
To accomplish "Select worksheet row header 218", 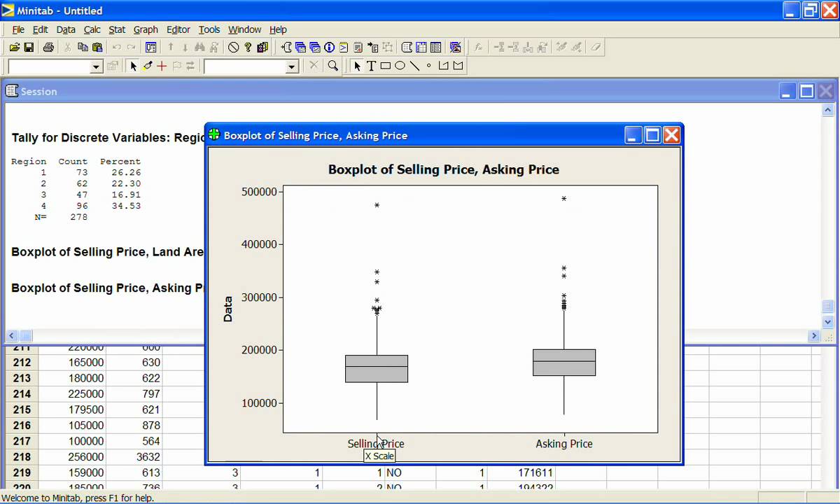I will 22,457.
